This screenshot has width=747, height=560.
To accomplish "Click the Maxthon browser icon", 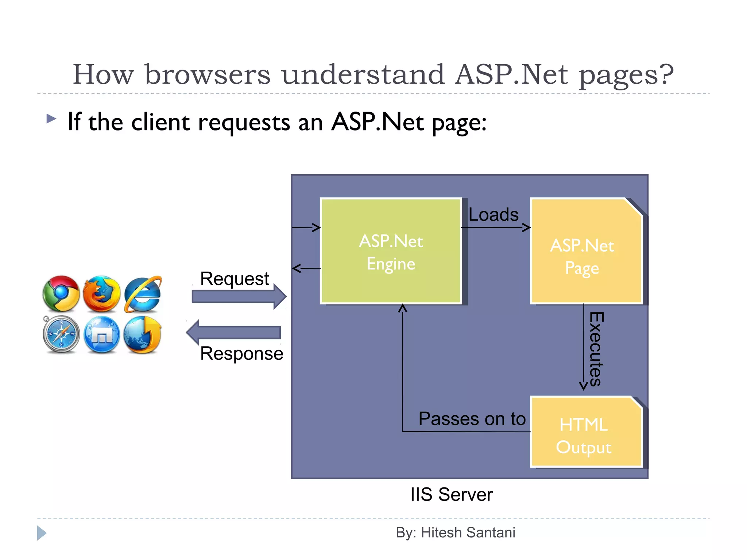I will pyautogui.click(x=101, y=334).
